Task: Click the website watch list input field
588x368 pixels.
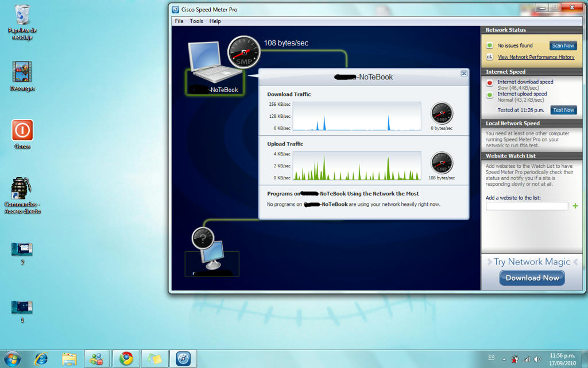Action: (527, 206)
